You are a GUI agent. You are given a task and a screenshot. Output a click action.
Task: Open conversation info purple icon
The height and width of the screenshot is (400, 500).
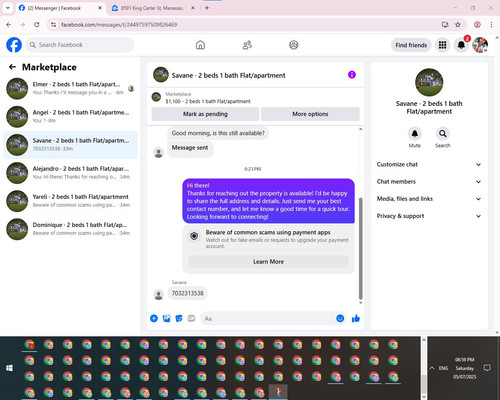click(352, 75)
